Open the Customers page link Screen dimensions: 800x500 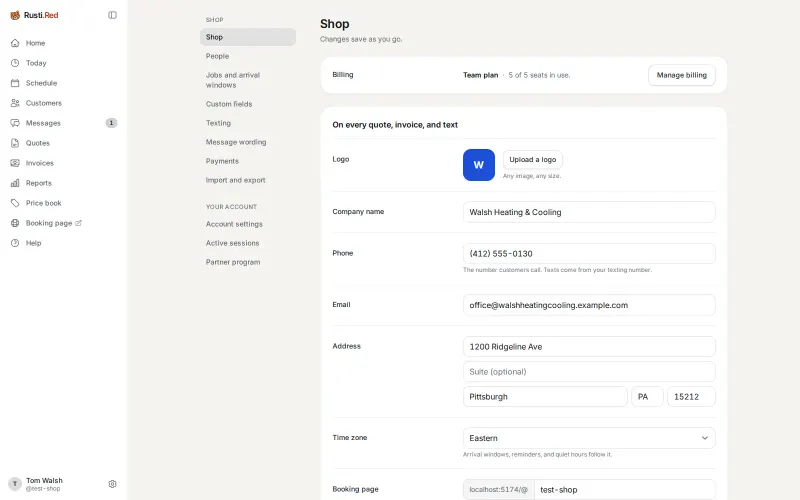point(63,103)
